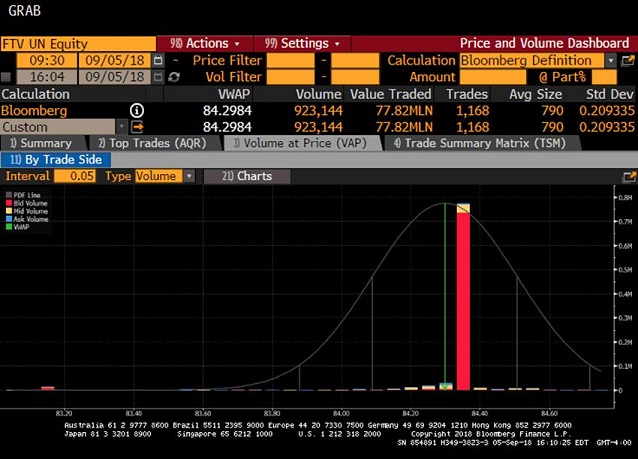Open the end date calendar icon
The image size is (638, 459).
coord(157,77)
